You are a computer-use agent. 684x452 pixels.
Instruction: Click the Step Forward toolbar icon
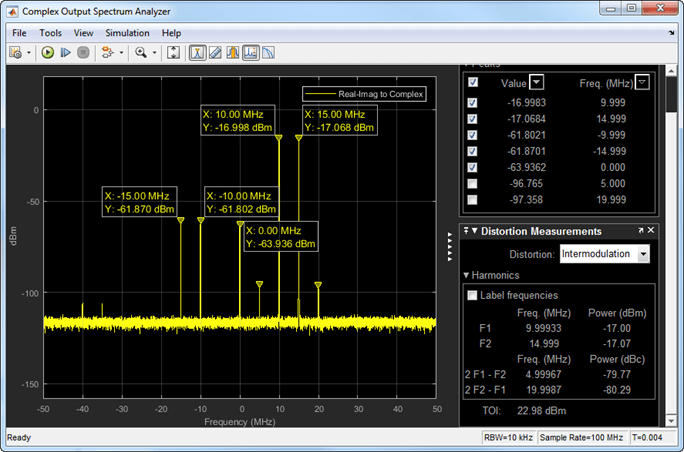(x=66, y=52)
